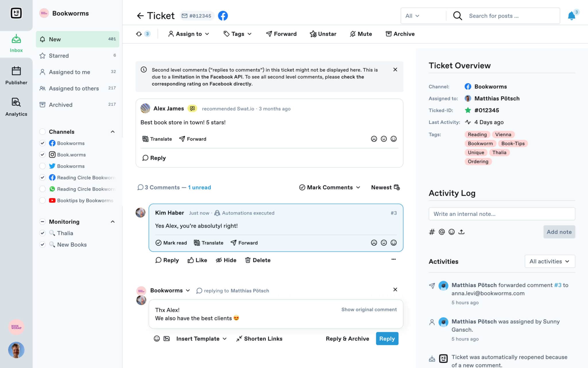The image size is (588, 368).
Task: Send the reply with the blue Reply button
Action: point(387,339)
